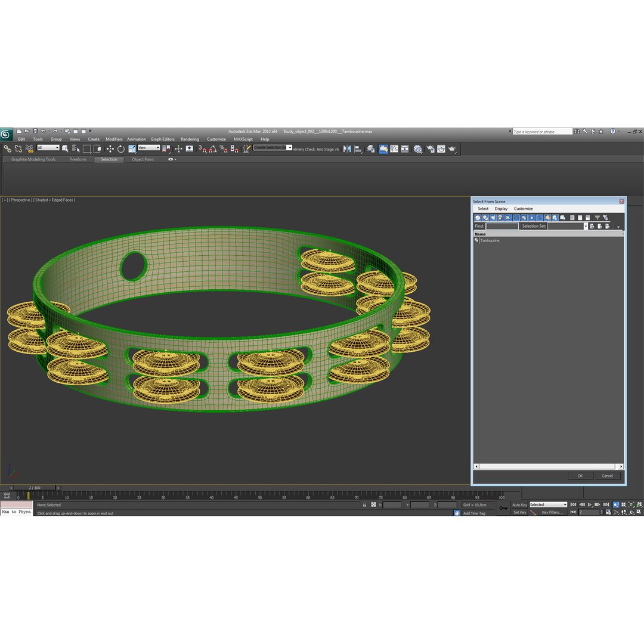Image resolution: width=644 pixels, height=644 pixels.
Task: Activate the Select and Rotate tool
Action: pyautogui.click(x=120, y=148)
